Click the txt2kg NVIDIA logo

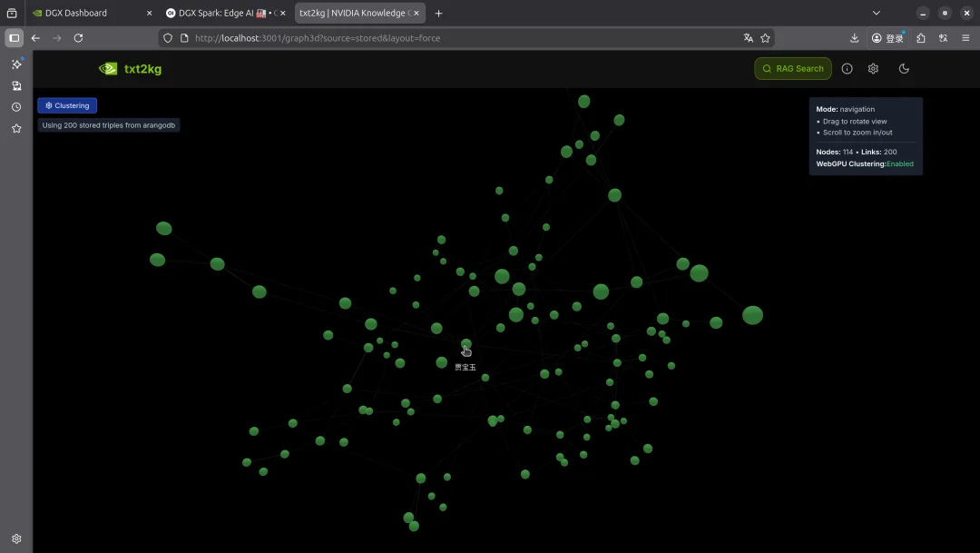tap(130, 69)
